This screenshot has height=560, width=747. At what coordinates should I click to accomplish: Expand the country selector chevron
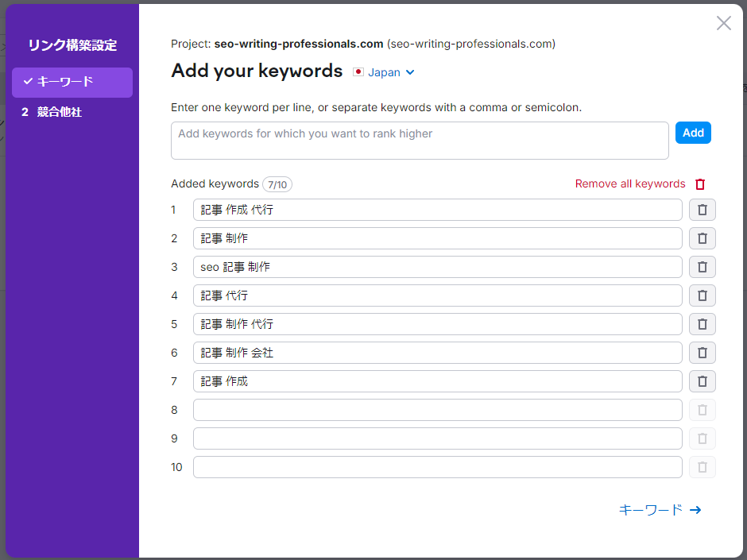(x=411, y=72)
